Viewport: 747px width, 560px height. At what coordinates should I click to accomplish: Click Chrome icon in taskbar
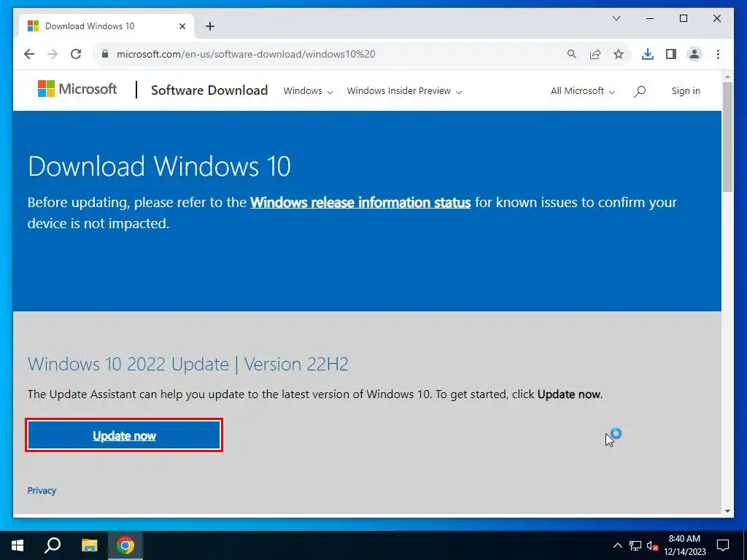click(x=125, y=545)
